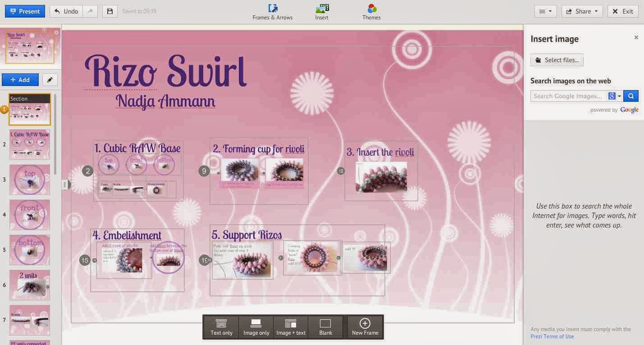This screenshot has width=644, height=345.
Task: Click the bottom circle frame on canvas
Action: [164, 164]
